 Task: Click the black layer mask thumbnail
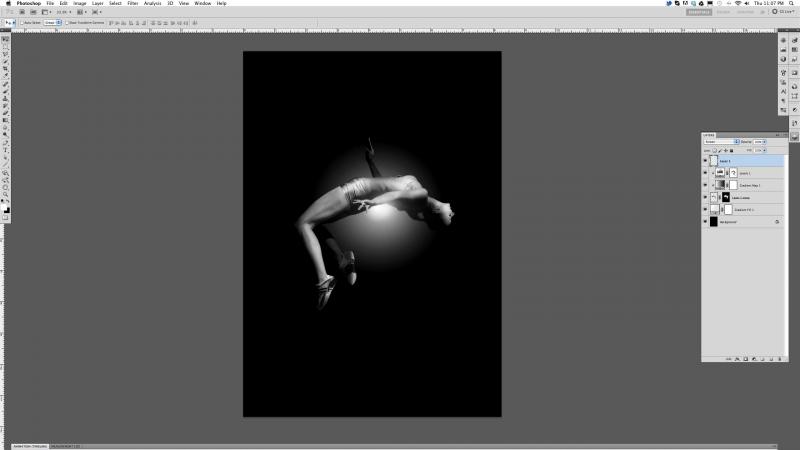726,198
